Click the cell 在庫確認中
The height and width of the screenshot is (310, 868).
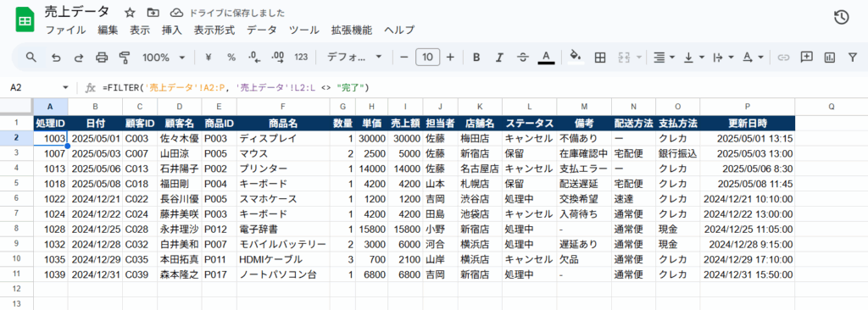tap(584, 153)
